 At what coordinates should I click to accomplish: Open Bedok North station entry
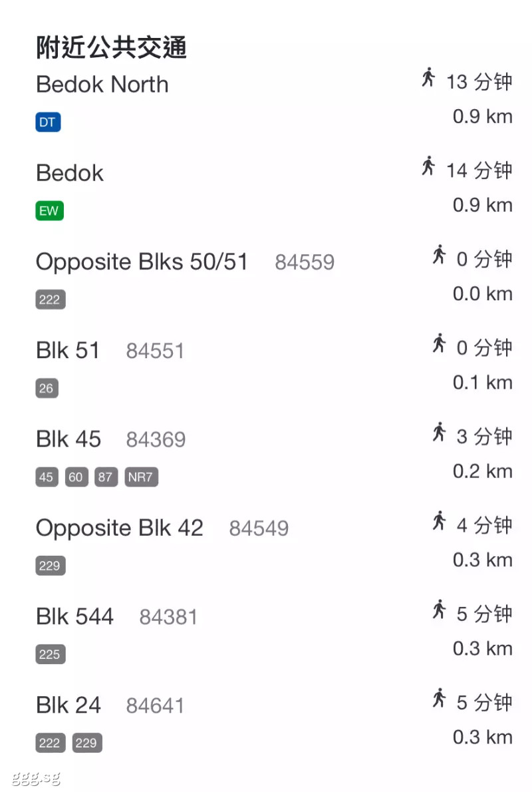(x=274, y=100)
